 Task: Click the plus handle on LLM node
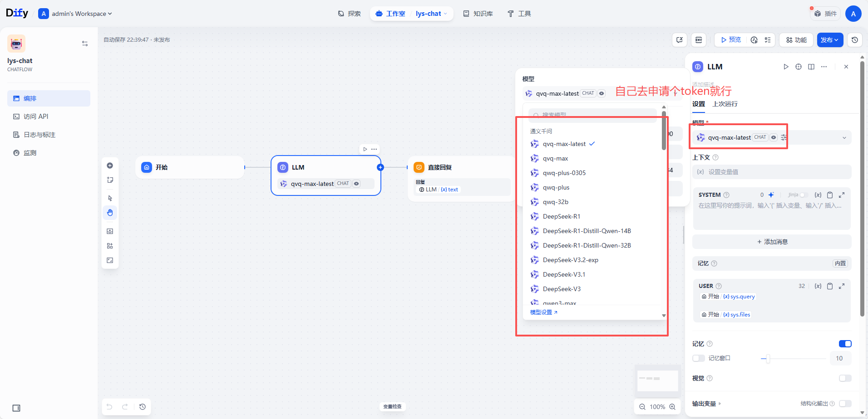[x=380, y=167]
